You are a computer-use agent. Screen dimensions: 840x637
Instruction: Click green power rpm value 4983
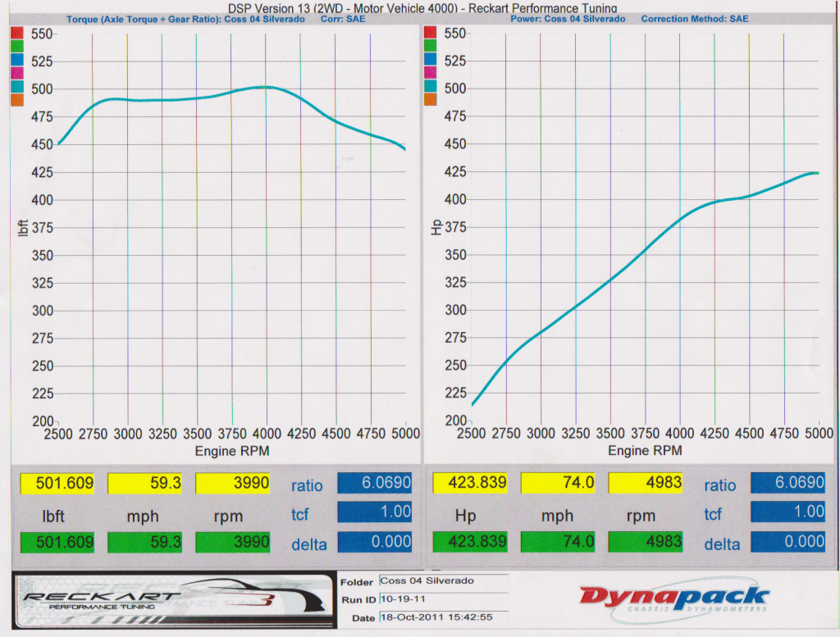click(646, 542)
